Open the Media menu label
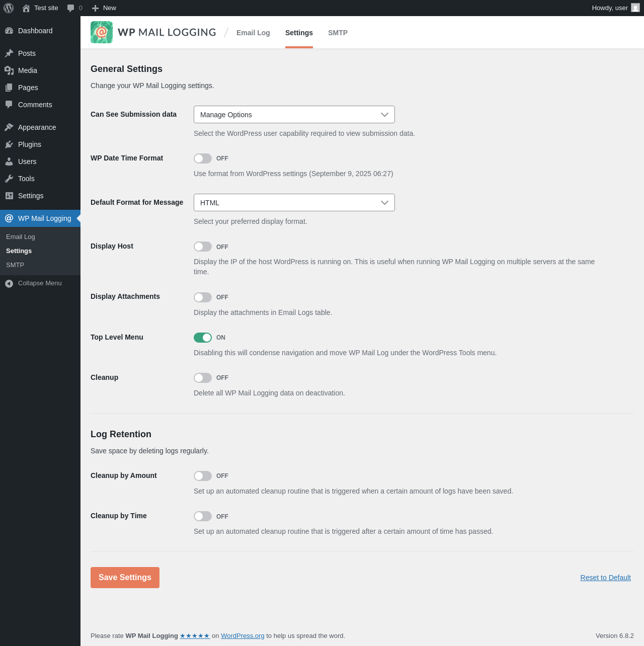This screenshot has height=646, width=644. (28, 70)
